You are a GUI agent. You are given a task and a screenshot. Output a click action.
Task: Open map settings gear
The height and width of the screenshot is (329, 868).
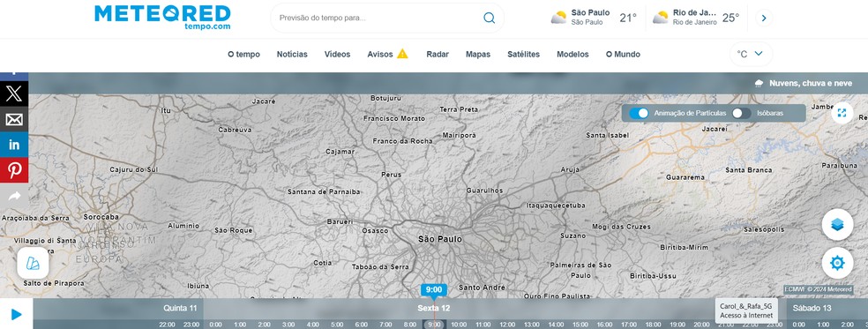(837, 263)
